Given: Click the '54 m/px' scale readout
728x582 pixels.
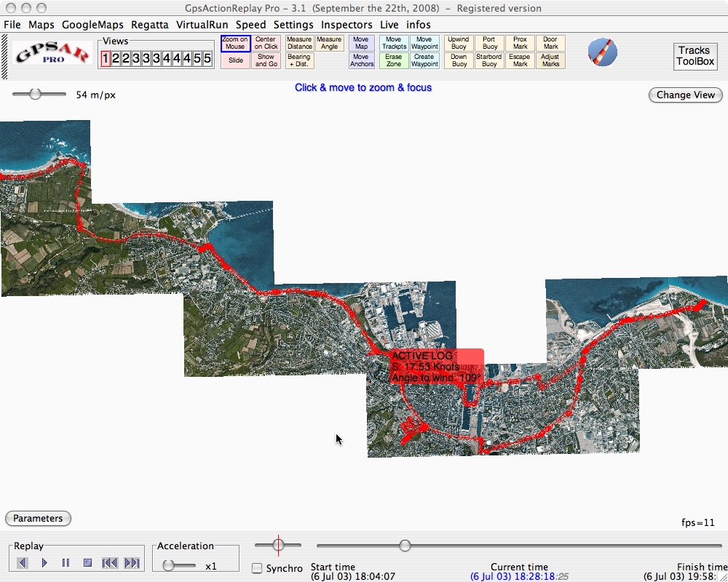Looking at the screenshot, I should point(95,95).
